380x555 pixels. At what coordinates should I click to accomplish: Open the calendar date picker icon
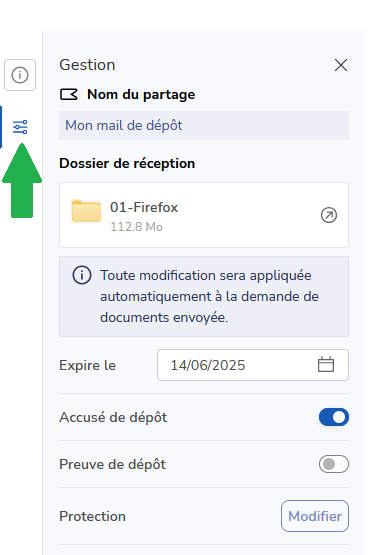click(x=326, y=365)
